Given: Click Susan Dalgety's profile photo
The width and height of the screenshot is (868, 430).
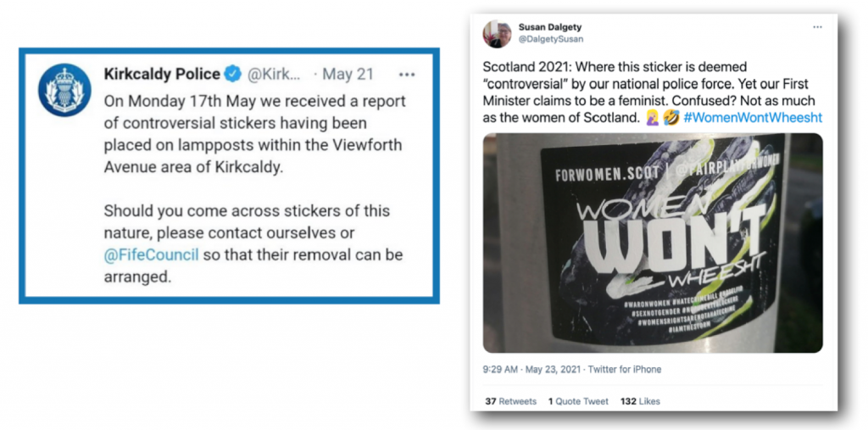Looking at the screenshot, I should click(x=497, y=34).
